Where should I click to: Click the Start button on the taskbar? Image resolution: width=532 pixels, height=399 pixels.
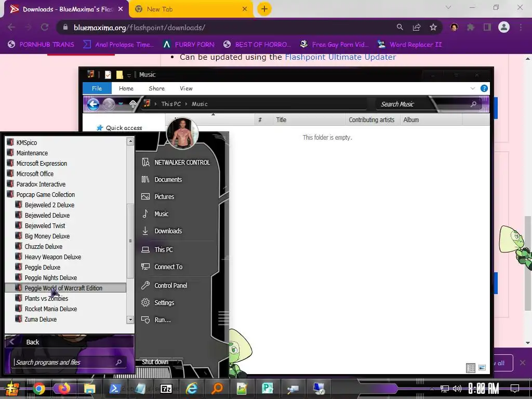point(12,389)
